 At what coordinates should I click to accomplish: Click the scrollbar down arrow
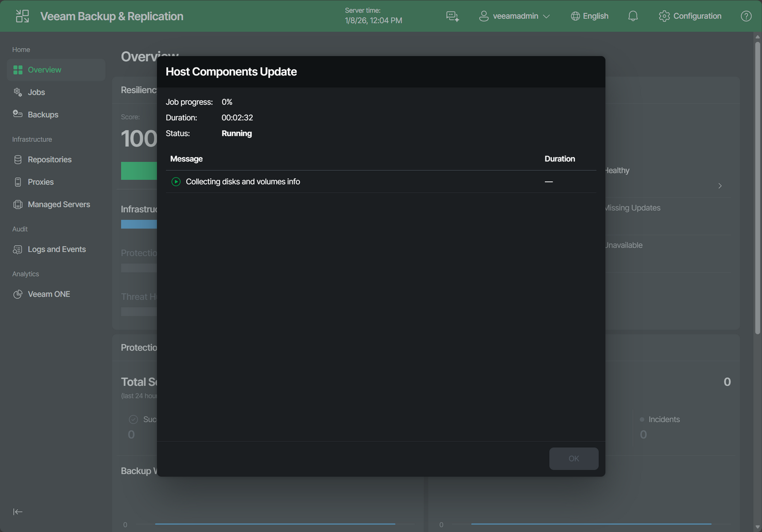758,527
